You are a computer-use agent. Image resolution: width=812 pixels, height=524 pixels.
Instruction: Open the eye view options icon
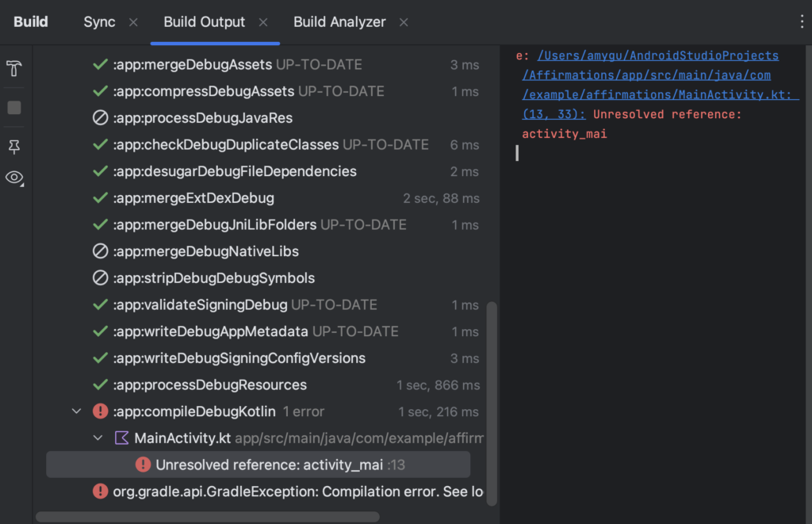pyautogui.click(x=14, y=178)
